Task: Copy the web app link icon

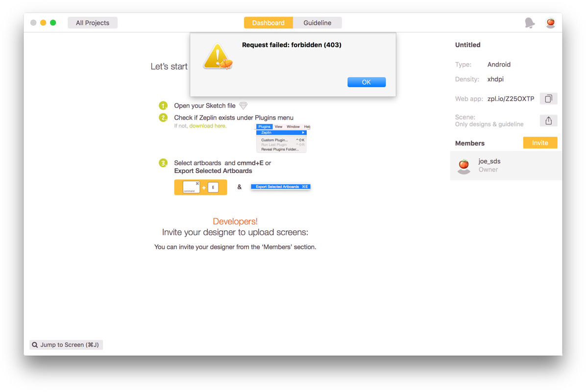Action: point(548,98)
